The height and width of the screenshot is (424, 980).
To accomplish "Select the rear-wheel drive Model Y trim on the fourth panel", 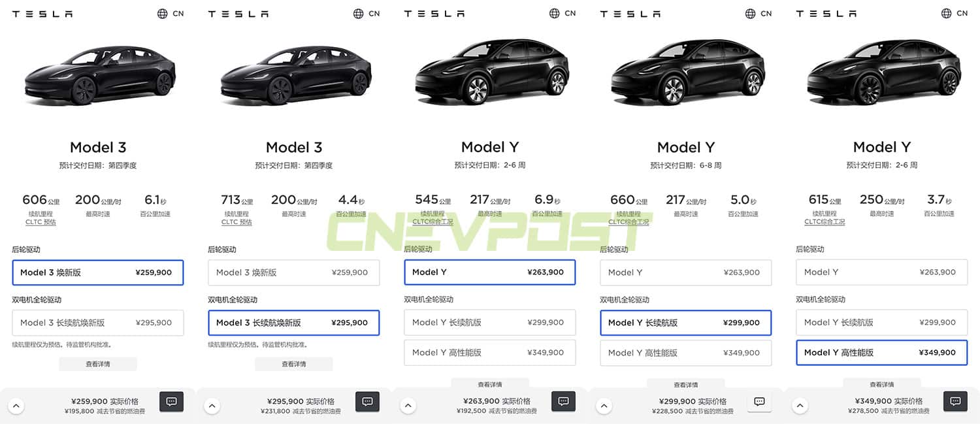I will click(x=685, y=272).
